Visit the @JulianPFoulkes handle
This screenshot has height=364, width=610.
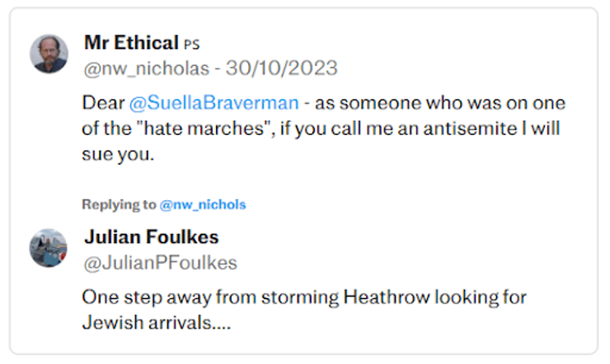coord(160,263)
